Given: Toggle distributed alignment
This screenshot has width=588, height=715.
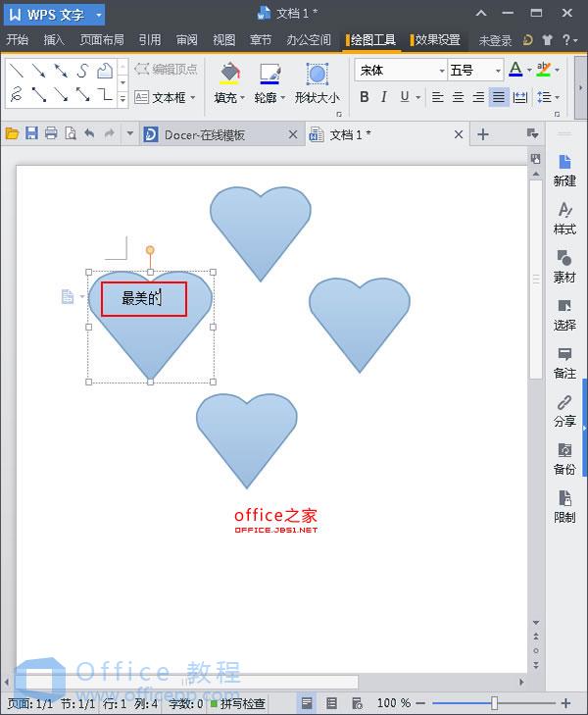Looking at the screenshot, I should point(519,97).
